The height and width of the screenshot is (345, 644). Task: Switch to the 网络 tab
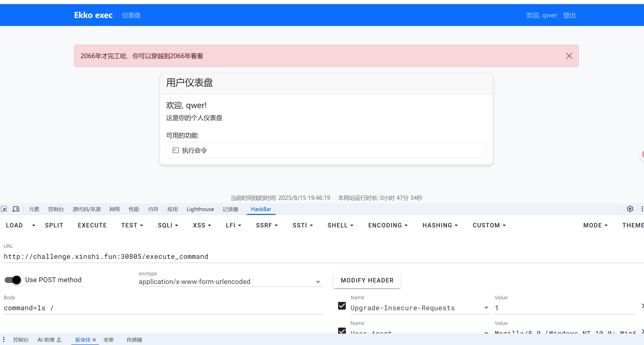coord(115,209)
